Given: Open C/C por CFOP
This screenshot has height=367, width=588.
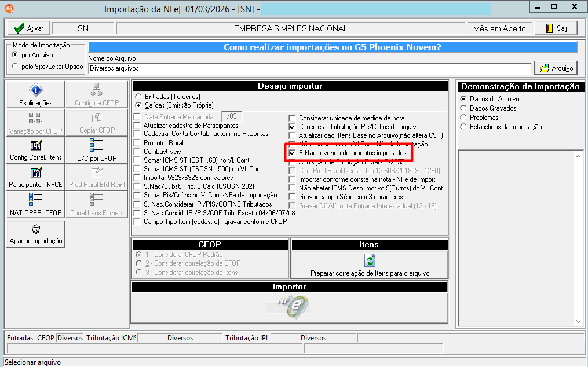Looking at the screenshot, I should 97,149.
